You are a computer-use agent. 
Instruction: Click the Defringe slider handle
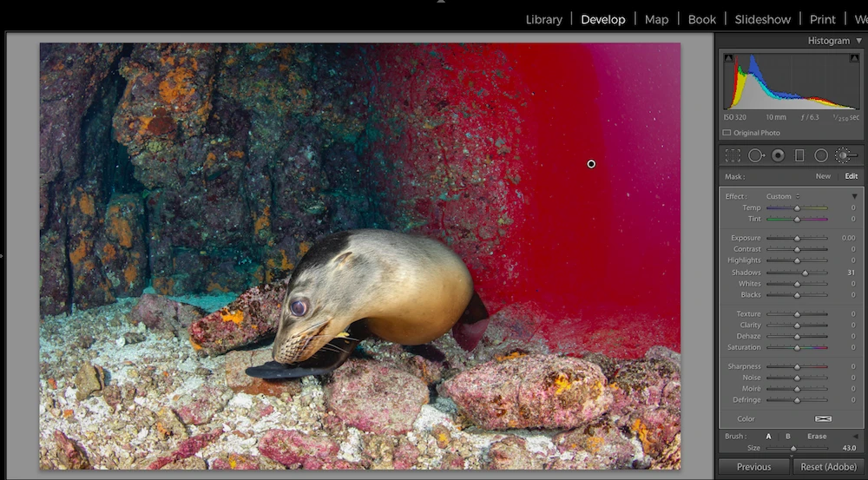pos(797,400)
